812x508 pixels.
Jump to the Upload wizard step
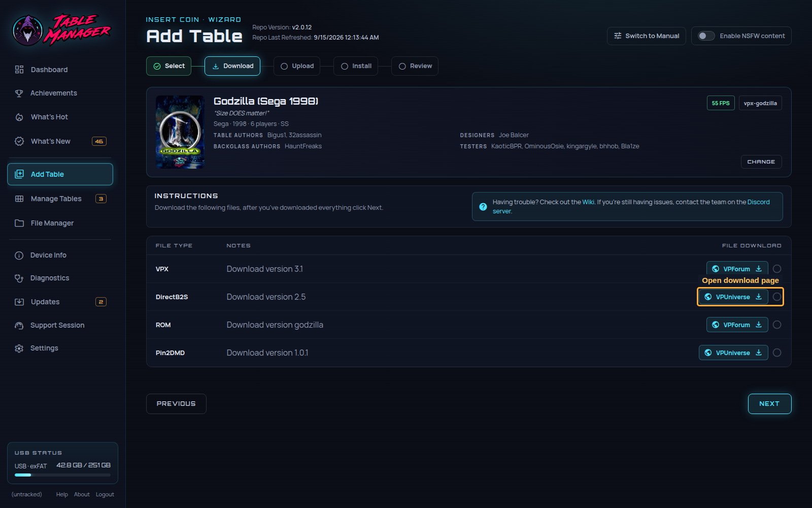[x=297, y=66]
